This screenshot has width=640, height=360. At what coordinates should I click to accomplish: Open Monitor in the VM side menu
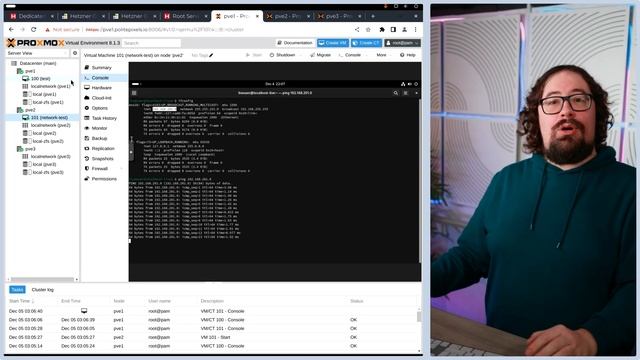(99, 128)
